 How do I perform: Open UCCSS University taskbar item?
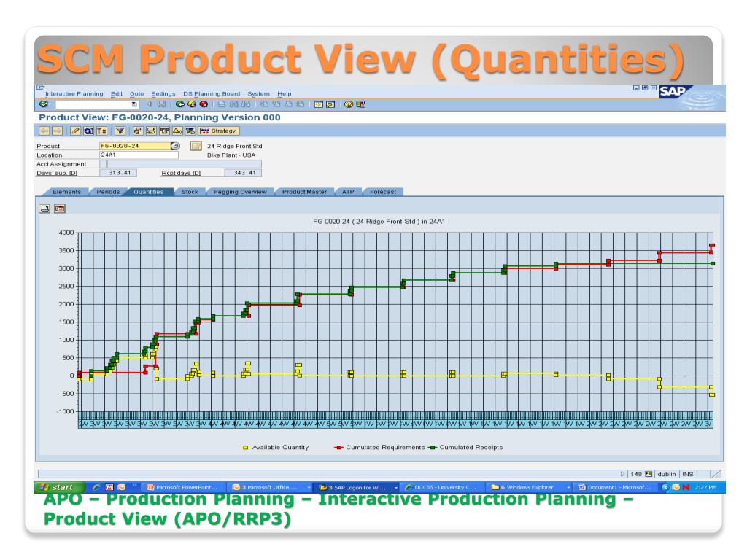(443, 487)
